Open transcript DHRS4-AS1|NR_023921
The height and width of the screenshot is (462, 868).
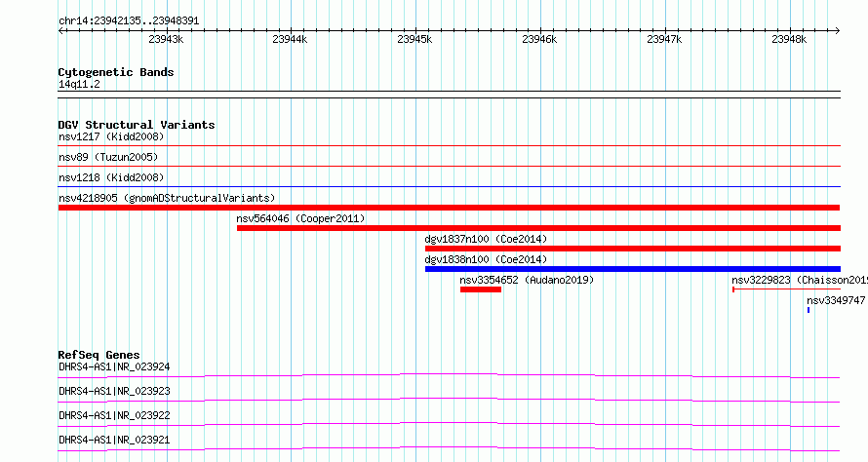point(114,440)
